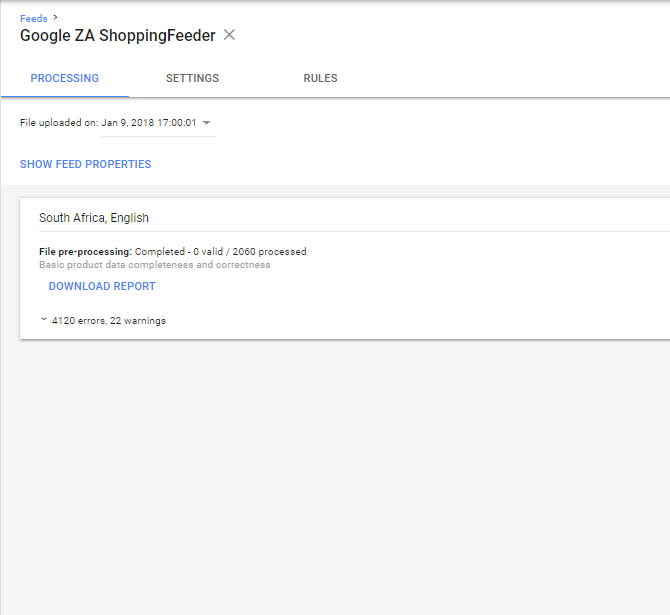The height and width of the screenshot is (615, 670).
Task: Click 'Basic product data completeness and correctness' text
Action: click(x=155, y=265)
